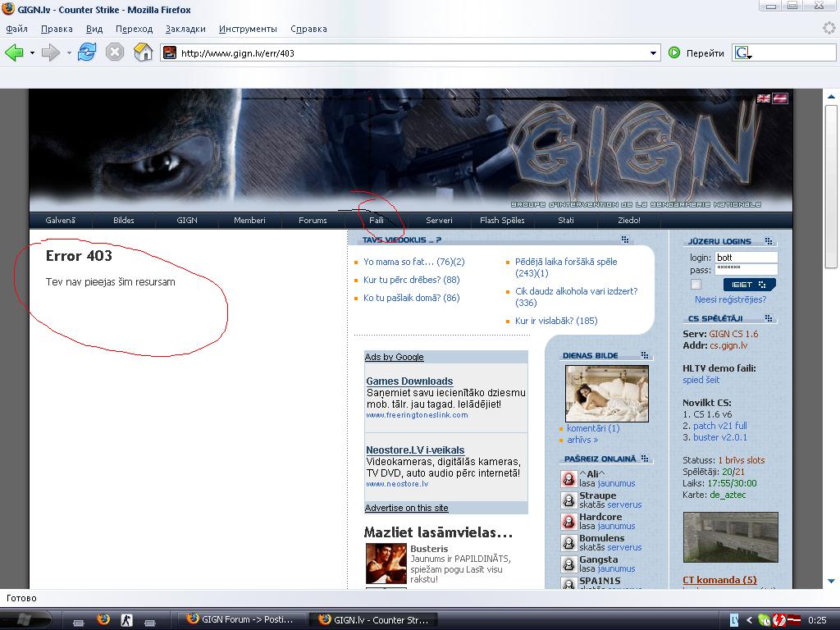Click the LV language indicator in the tray
Image resolution: width=840 pixels, height=630 pixels.
click(734, 620)
